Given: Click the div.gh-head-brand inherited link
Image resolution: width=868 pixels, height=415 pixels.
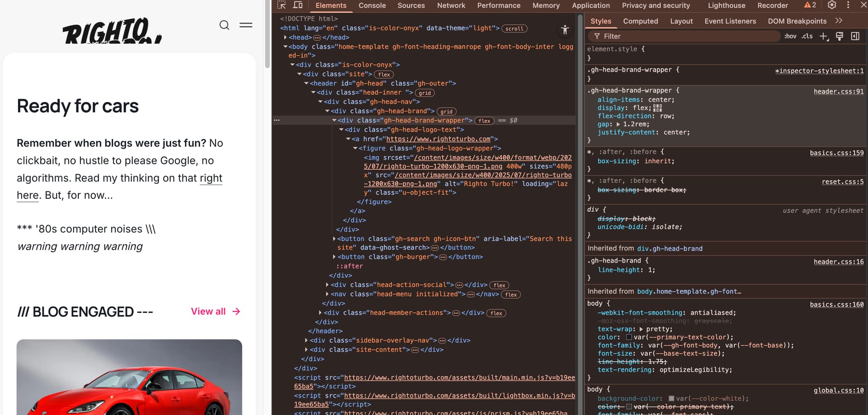Looking at the screenshot, I should [670, 248].
